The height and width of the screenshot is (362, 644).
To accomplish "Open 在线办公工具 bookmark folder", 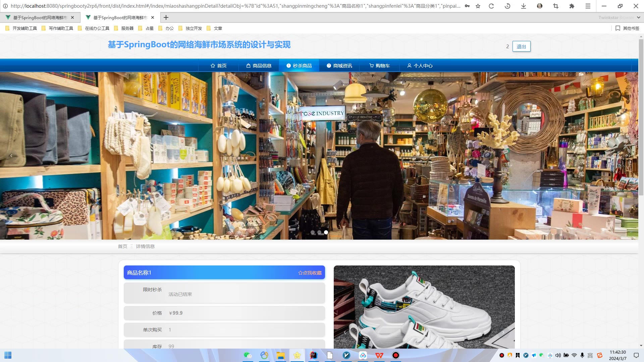I will (94, 28).
